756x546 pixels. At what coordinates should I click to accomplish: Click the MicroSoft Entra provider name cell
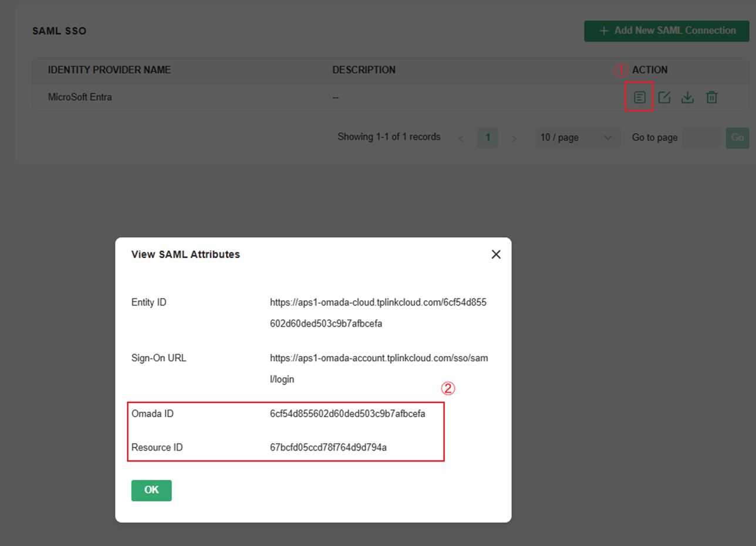tap(80, 97)
